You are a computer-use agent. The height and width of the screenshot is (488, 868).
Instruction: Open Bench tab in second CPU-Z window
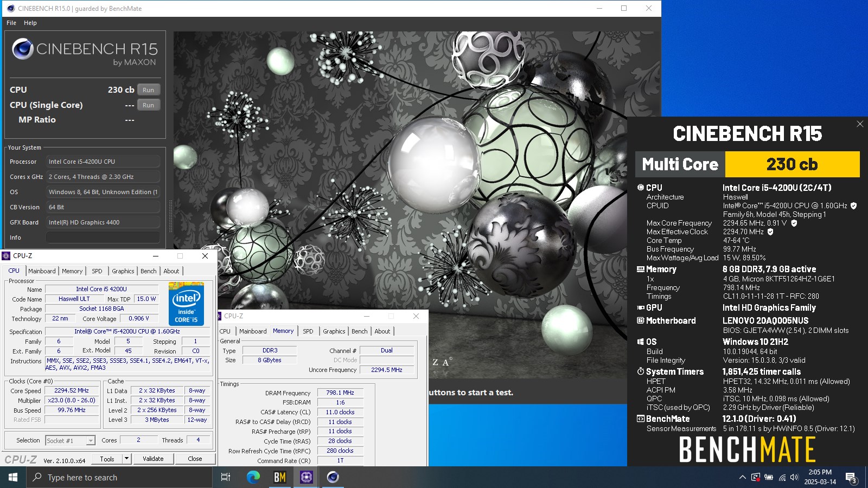tap(359, 331)
